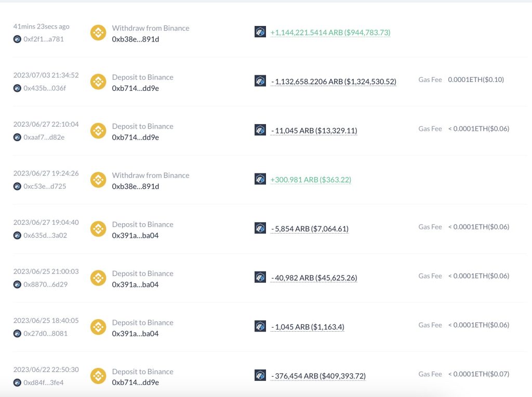Click timestamp 2023/06/27 22:10:04
The image size is (532, 397).
click(x=46, y=125)
